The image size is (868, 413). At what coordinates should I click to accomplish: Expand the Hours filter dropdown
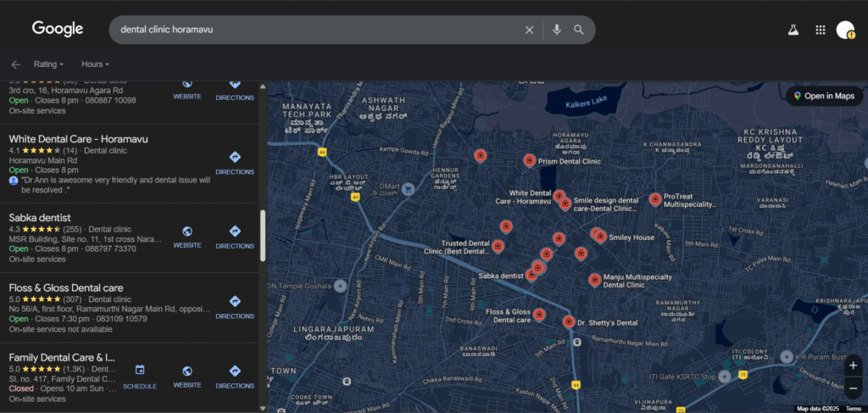tap(95, 64)
